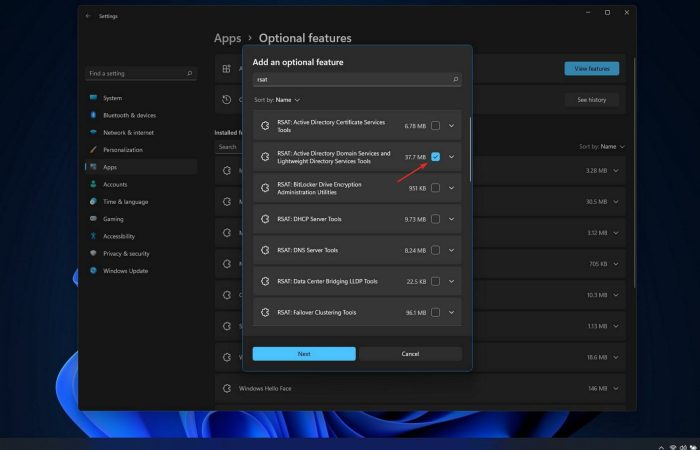This screenshot has height=450, width=700.
Task: Click the 37.7 MB size value
Action: tap(415, 157)
